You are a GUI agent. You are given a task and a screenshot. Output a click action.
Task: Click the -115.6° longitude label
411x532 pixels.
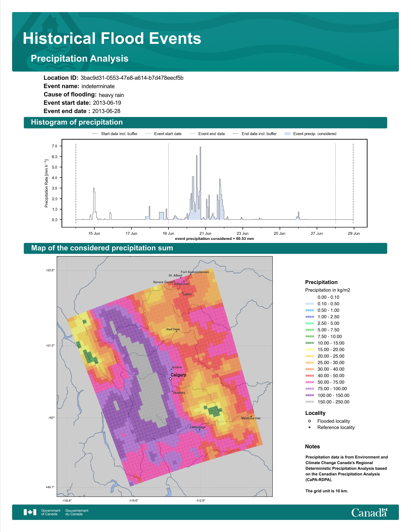[133, 501]
